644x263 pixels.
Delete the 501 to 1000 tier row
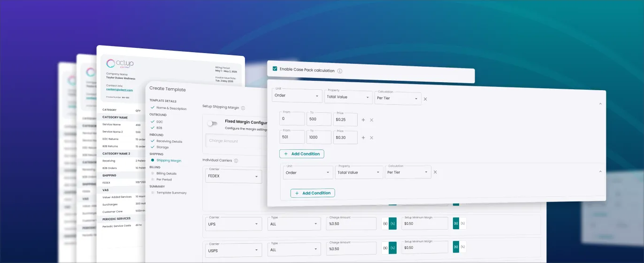371,138
